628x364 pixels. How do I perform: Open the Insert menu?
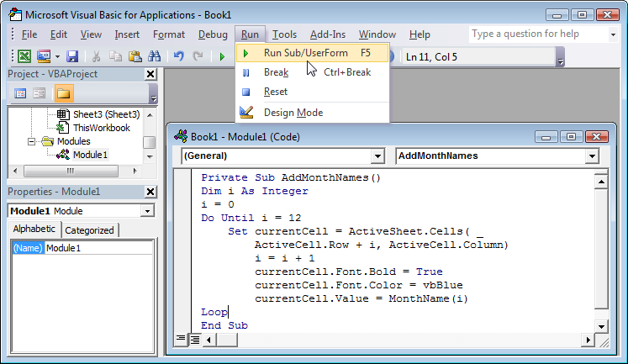pyautogui.click(x=127, y=34)
